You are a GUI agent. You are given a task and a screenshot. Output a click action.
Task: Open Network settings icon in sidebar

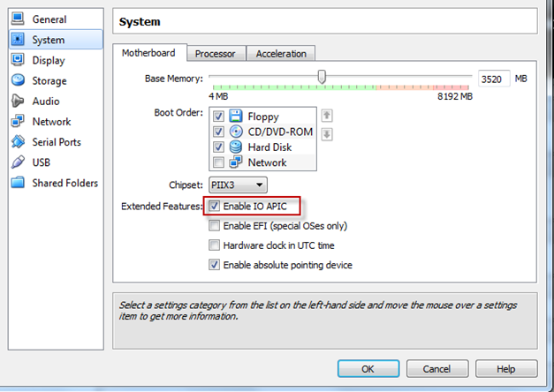[x=18, y=122]
